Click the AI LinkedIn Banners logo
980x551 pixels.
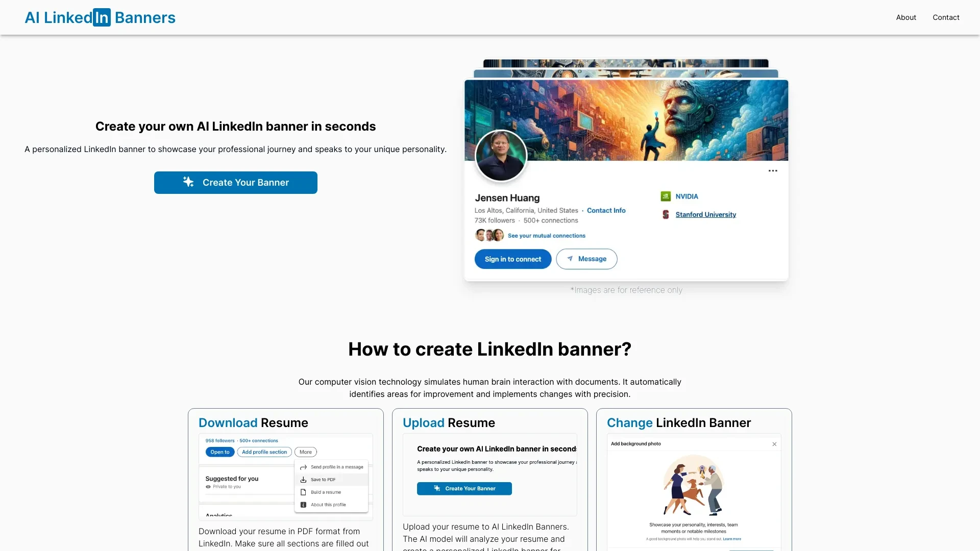pos(100,17)
